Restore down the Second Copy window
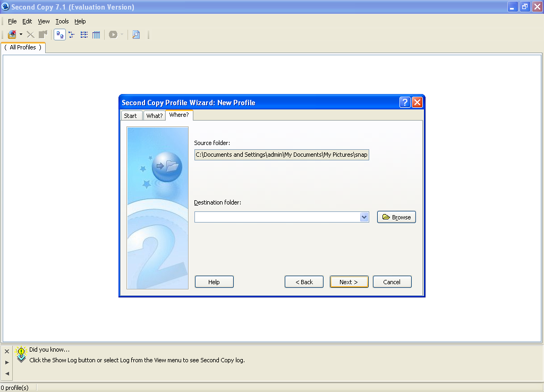 point(525,6)
